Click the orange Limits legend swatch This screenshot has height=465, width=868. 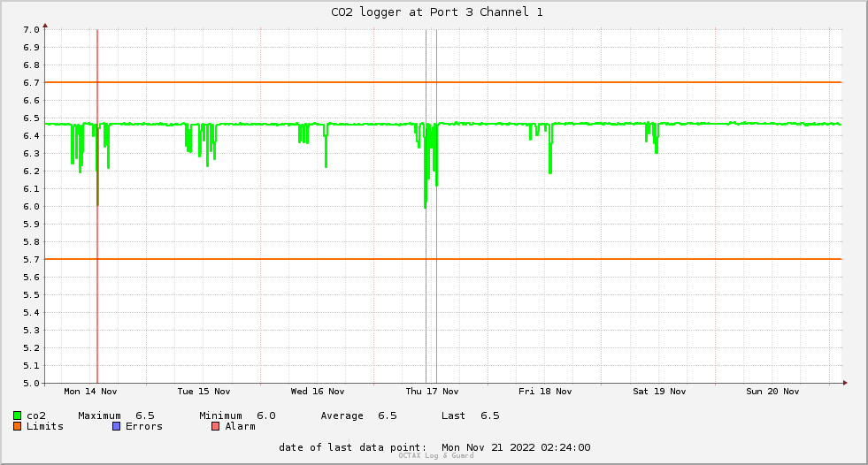click(x=17, y=426)
